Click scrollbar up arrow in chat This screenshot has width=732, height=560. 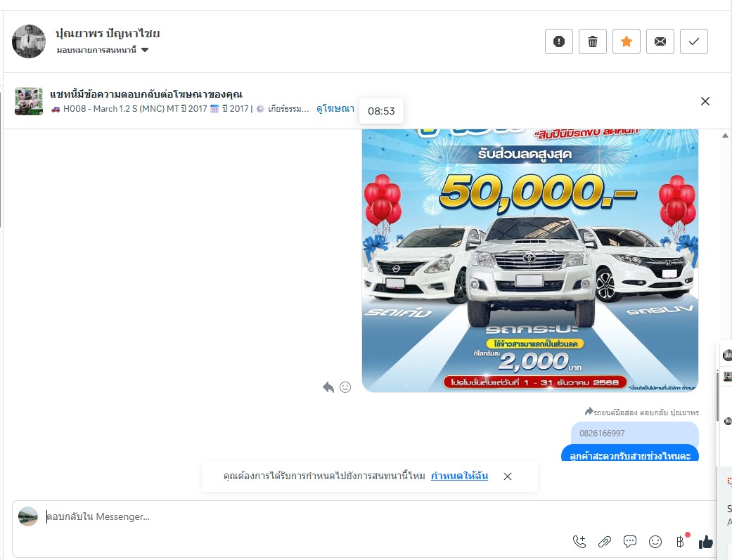point(725,136)
